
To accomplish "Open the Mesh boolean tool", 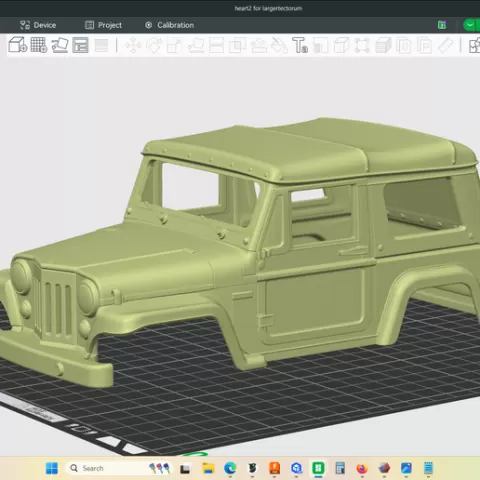I will [237, 45].
